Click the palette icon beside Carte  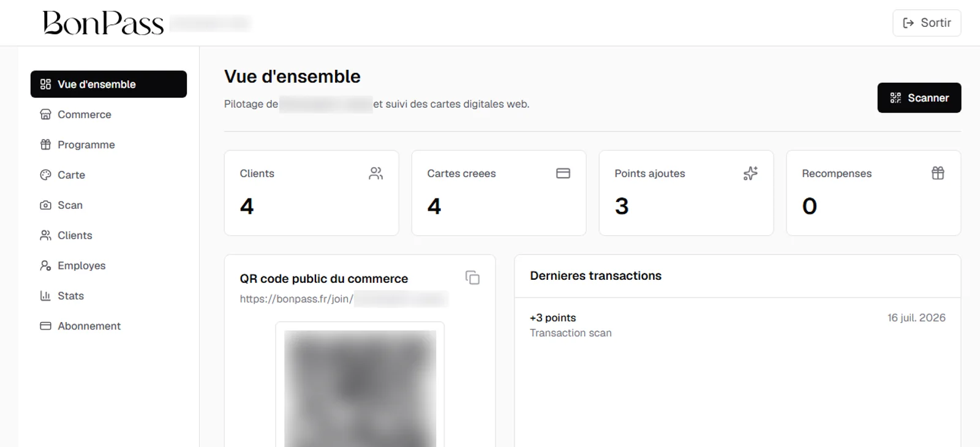click(x=45, y=175)
